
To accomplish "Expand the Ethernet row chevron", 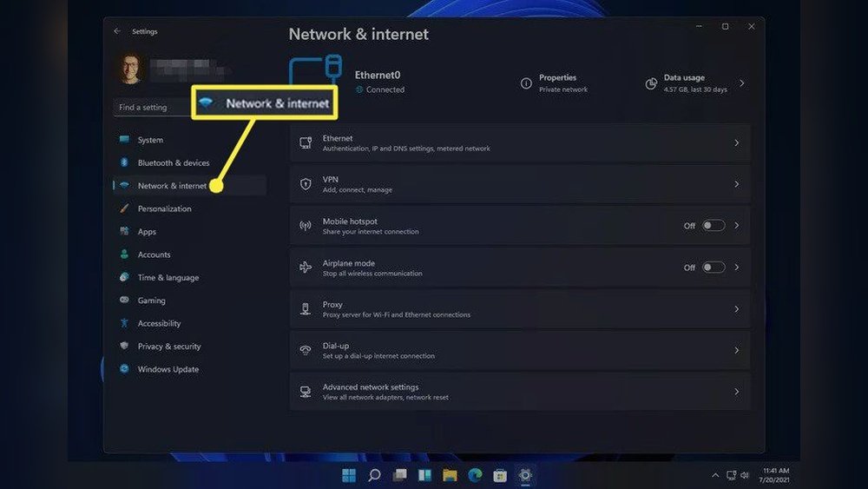I will 736,143.
